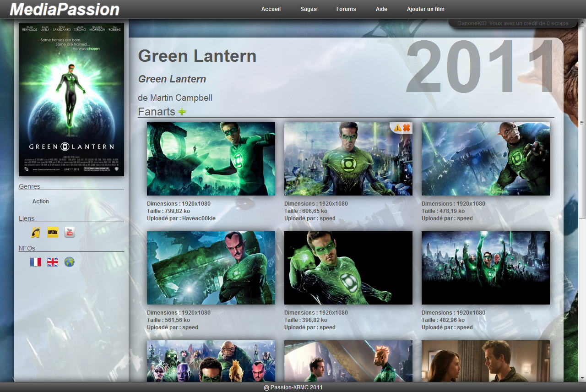The height and width of the screenshot is (392, 586).
Task: Click the MediaPassion logo
Action: (x=65, y=9)
